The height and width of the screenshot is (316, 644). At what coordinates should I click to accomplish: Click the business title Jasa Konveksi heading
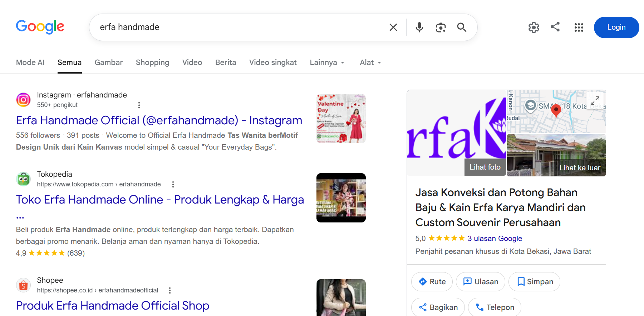point(501,207)
